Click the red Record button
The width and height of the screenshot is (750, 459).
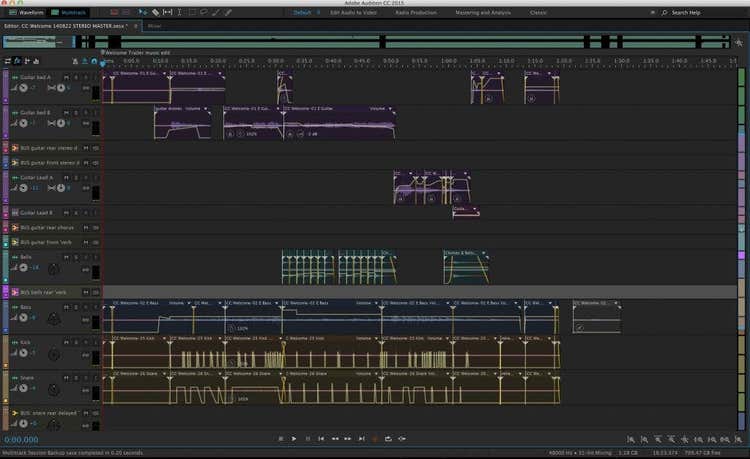[x=374, y=438]
